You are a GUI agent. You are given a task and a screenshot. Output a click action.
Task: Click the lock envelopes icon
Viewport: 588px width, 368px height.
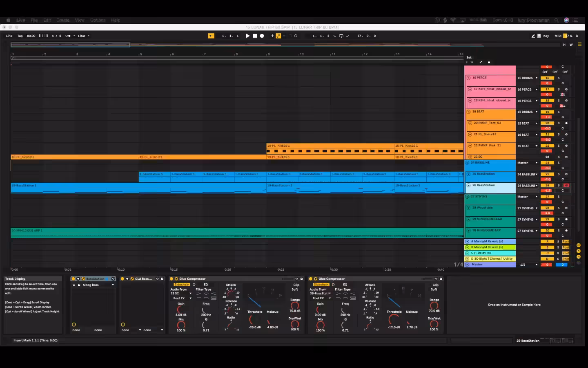point(489,62)
